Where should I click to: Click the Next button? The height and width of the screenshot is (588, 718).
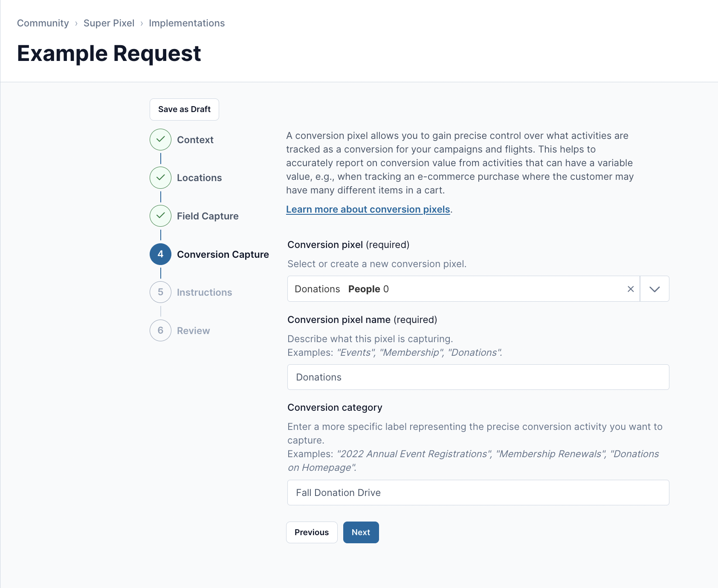361,532
